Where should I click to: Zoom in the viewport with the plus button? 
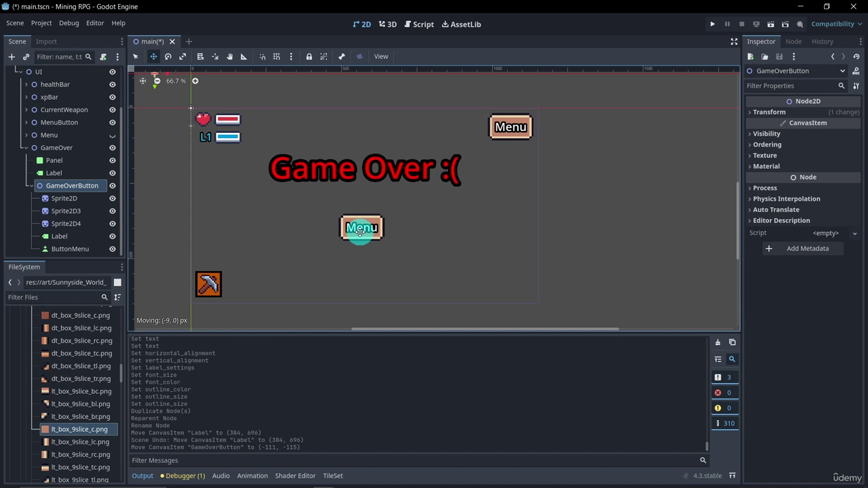195,81
